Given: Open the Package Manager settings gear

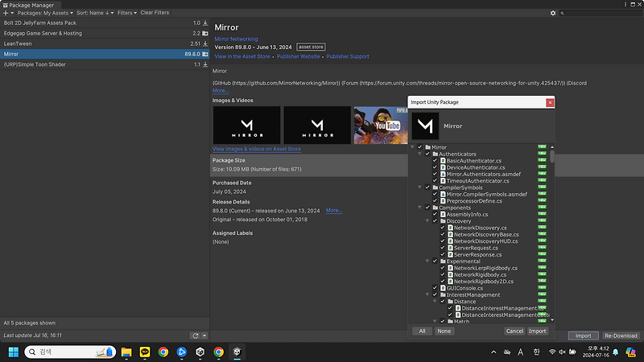Looking at the screenshot, I should pyautogui.click(x=553, y=13).
